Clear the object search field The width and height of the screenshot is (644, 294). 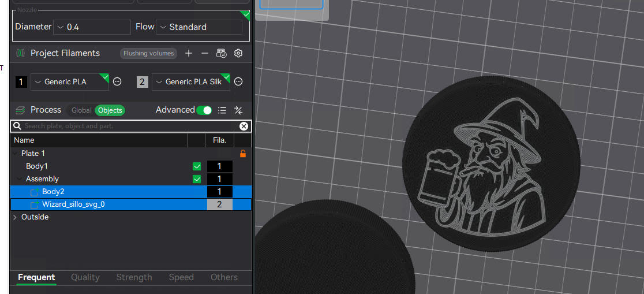(244, 126)
